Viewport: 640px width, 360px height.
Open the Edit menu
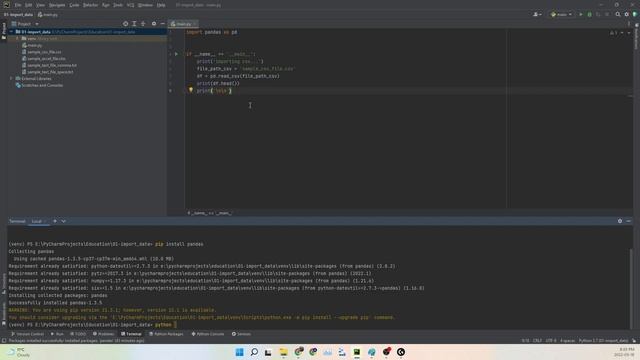click(29, 5)
